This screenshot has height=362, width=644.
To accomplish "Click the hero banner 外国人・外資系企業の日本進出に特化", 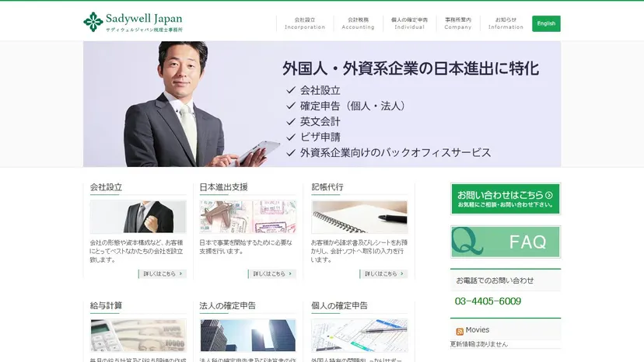I will (322, 104).
